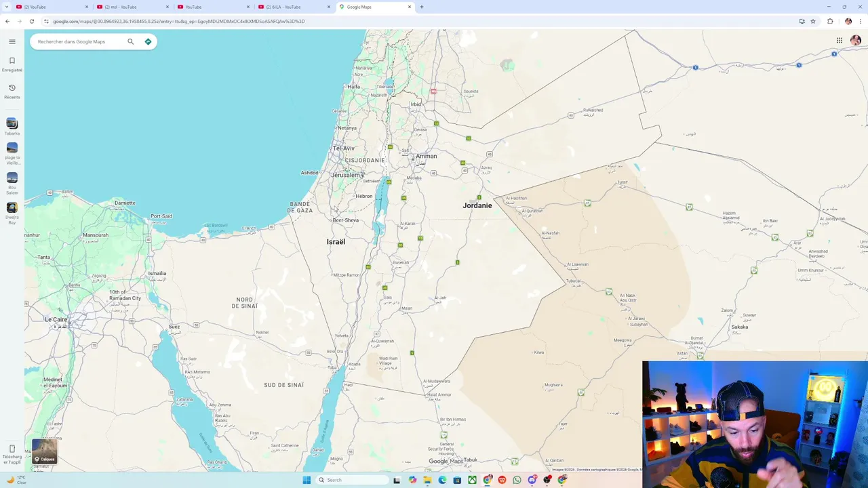The height and width of the screenshot is (488, 868).
Task: Open Chrome three-dot menu
Action: (860, 21)
